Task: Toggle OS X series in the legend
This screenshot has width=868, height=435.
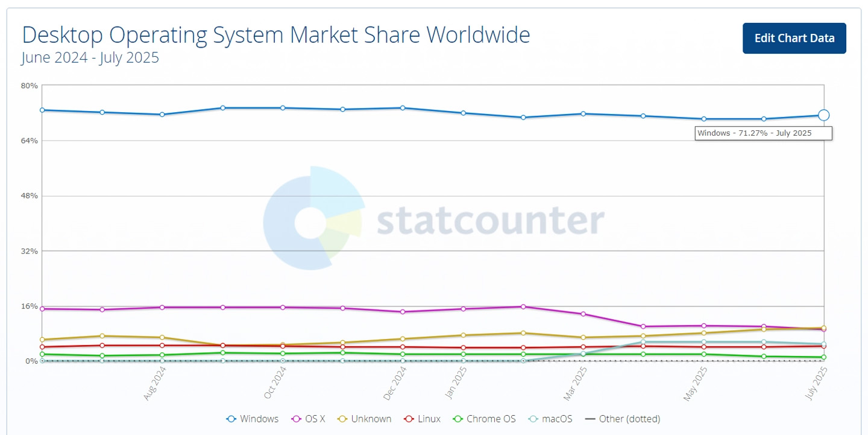Action: click(308, 419)
